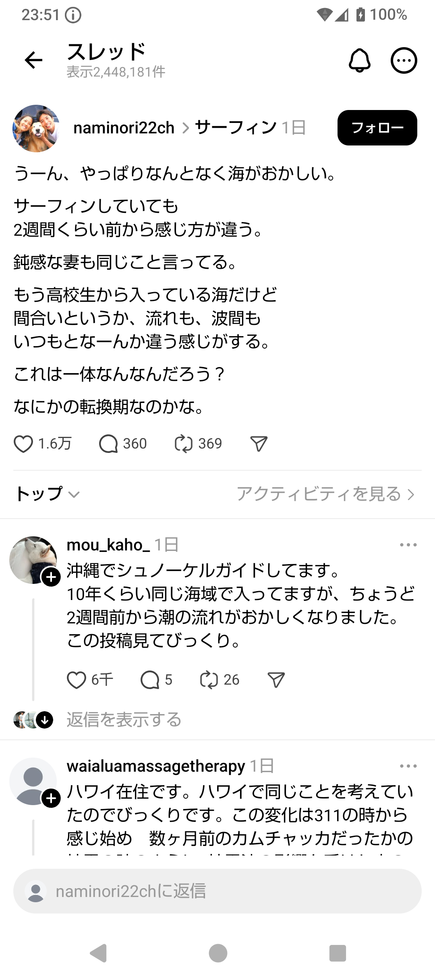This screenshot has width=435, height=980.
Task: Tap the naminori22chに返信 input field
Action: pyautogui.click(x=217, y=891)
